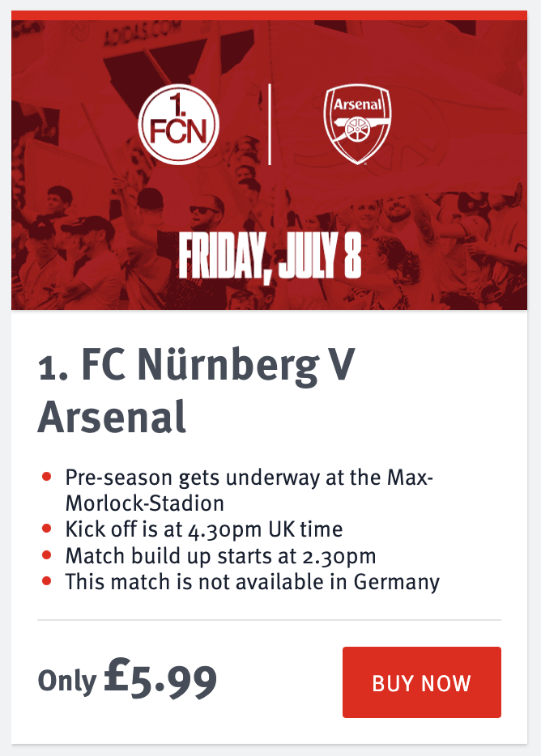Click the Match build up 2.30pm line
Screen dimensions: 541x756
pyautogui.click(x=220, y=555)
